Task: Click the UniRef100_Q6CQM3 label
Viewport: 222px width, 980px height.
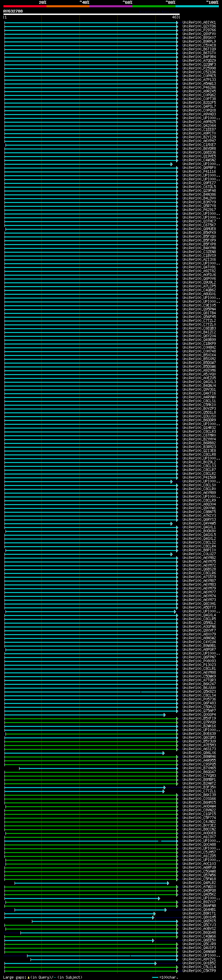Action: tap(199, 737)
